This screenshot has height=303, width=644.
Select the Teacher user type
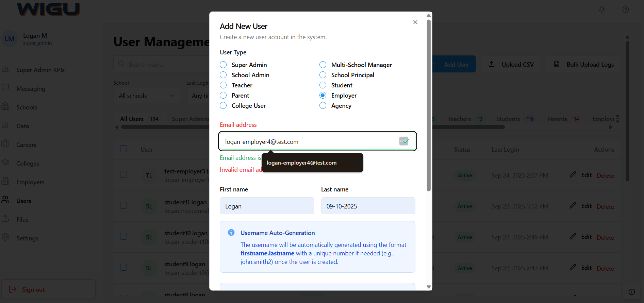223,85
